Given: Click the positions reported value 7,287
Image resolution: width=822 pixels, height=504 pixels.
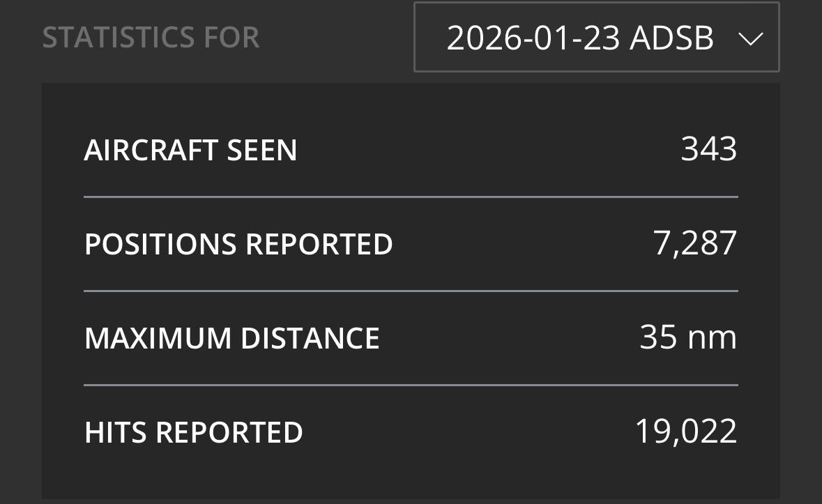Looking at the screenshot, I should pyautogui.click(x=695, y=243).
